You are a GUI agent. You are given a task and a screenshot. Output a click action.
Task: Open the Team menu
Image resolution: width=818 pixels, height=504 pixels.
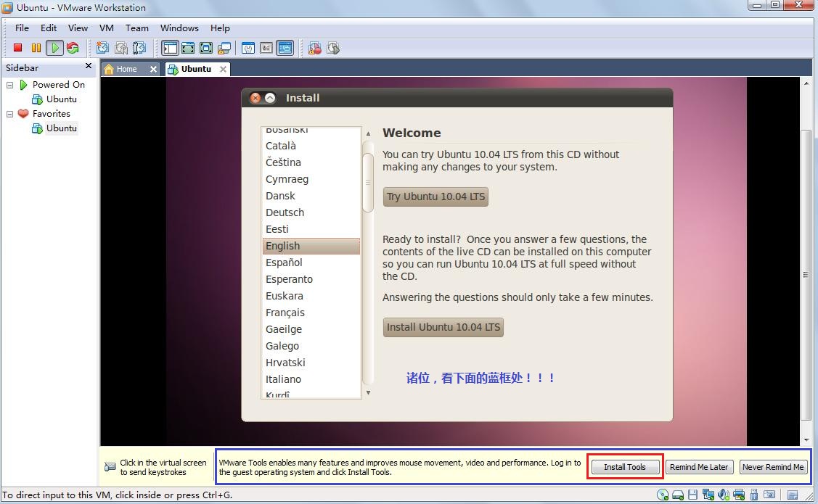(x=136, y=28)
